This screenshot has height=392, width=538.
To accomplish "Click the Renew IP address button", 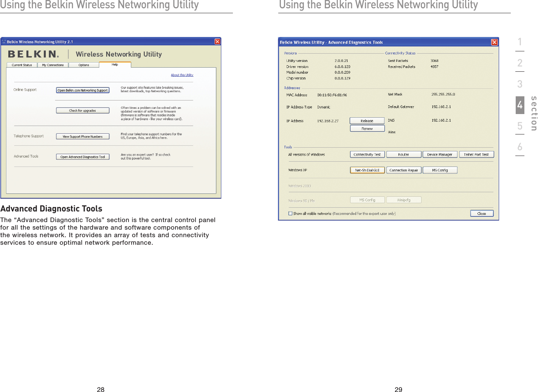I will pyautogui.click(x=367, y=128).
